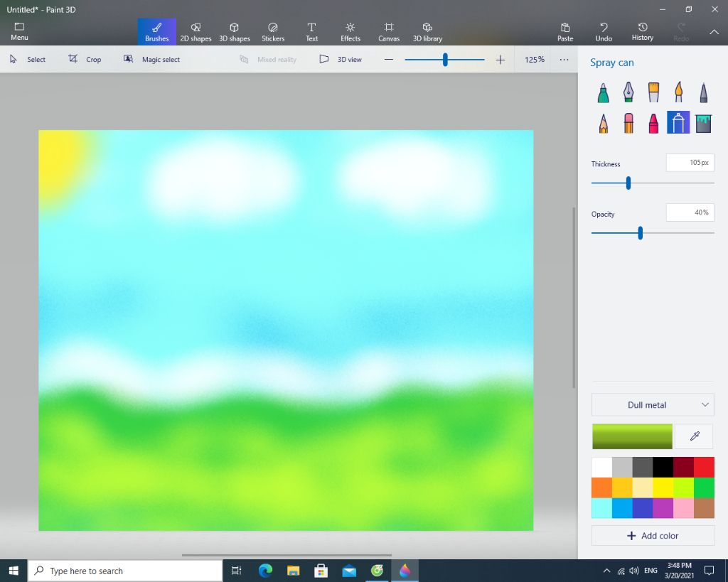Select the Pencil brush

click(603, 124)
